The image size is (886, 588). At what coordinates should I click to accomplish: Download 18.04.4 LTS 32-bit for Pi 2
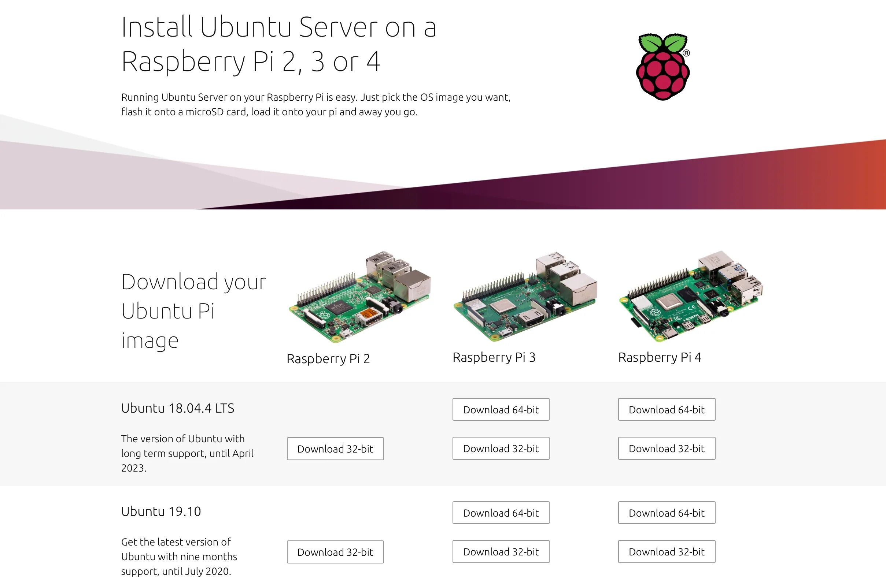[x=335, y=449]
